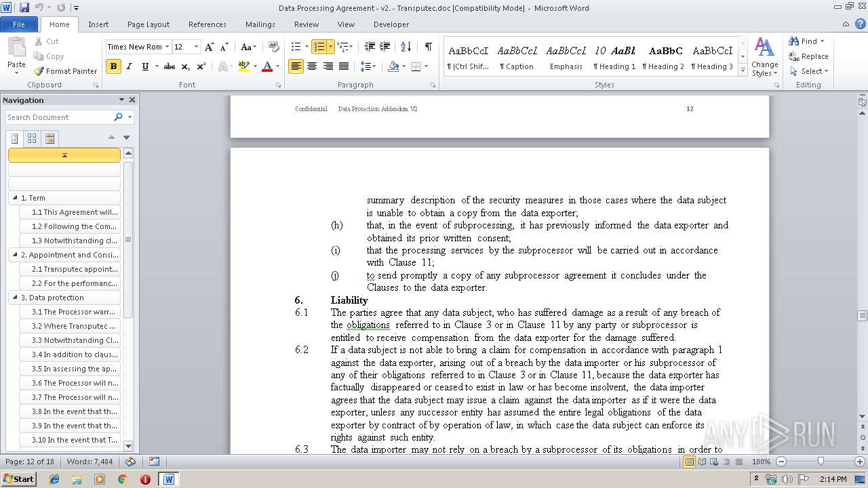The width and height of the screenshot is (868, 488).
Task: Click the Copy command
Action: click(x=48, y=56)
